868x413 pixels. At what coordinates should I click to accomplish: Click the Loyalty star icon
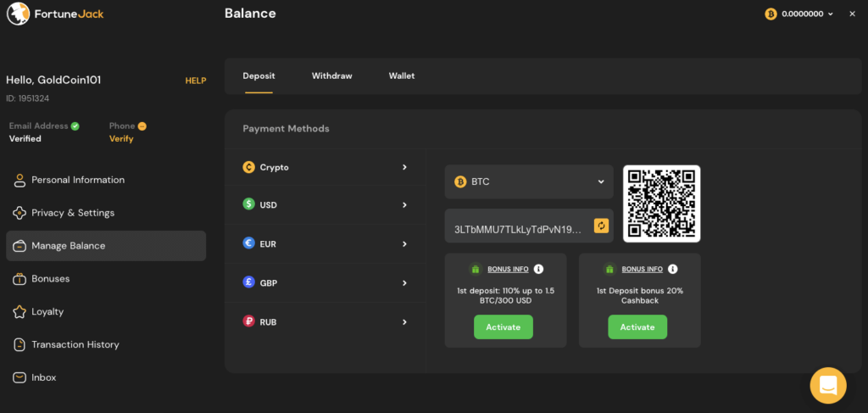tap(20, 312)
